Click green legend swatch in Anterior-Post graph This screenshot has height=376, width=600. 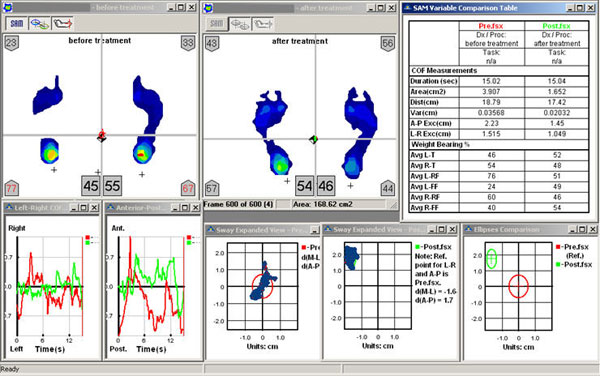(189, 243)
